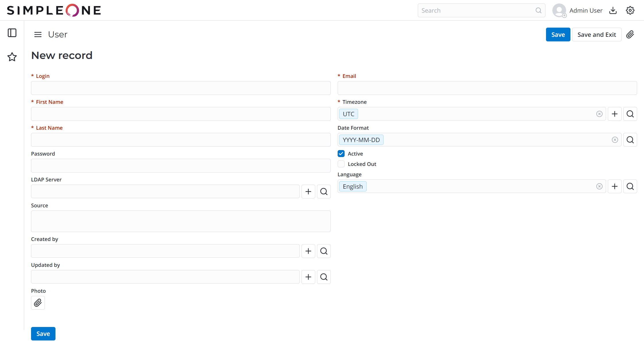This screenshot has height=354, width=644.
Task: Attach a file via the top paperclip icon
Action: (x=630, y=34)
